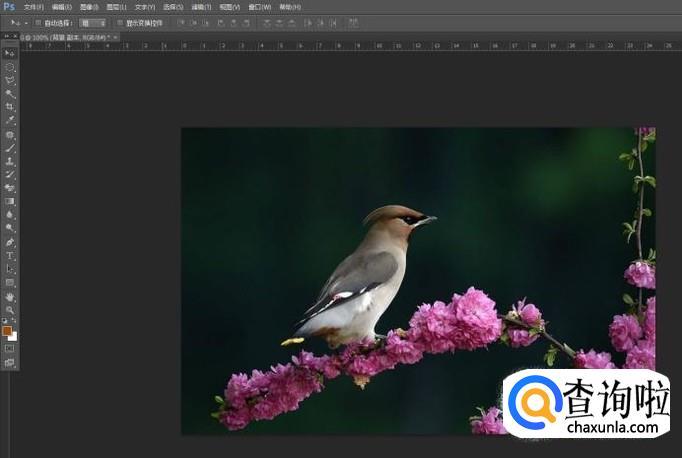Open the 文件 menu
This screenshot has width=682, height=458.
coord(34,6)
